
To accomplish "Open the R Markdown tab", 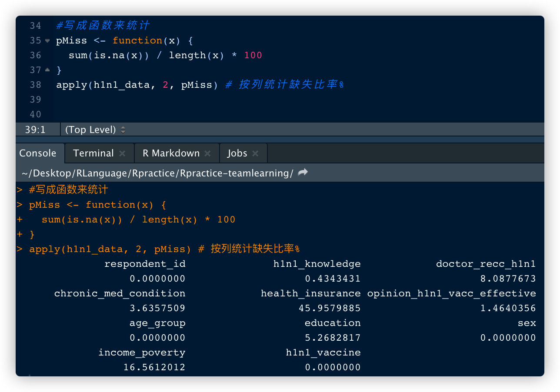I will tap(171, 153).
